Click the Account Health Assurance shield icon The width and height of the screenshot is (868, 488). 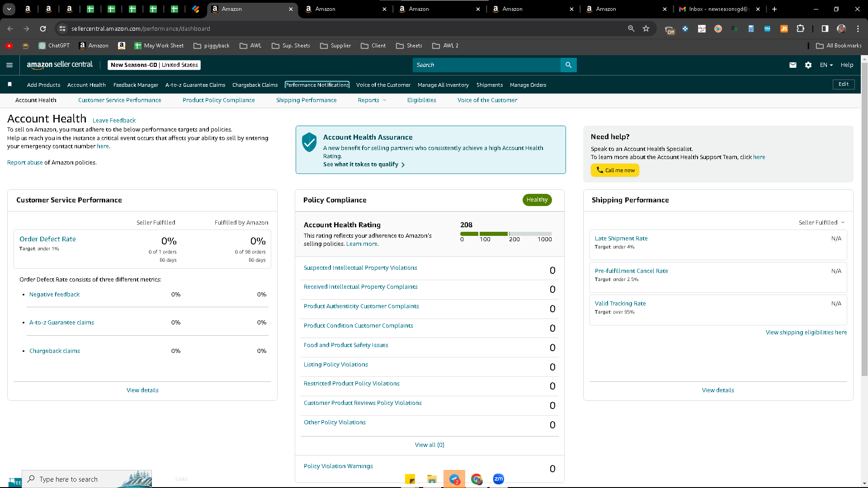tap(309, 142)
